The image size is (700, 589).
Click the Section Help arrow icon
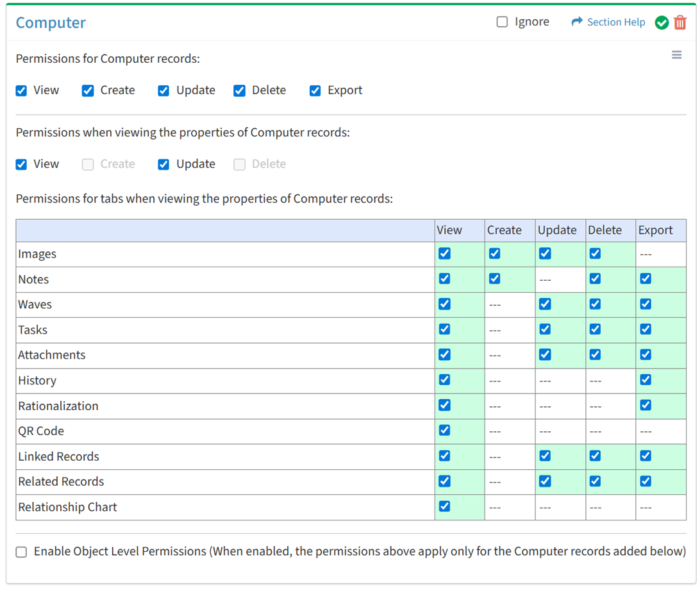pyautogui.click(x=577, y=22)
